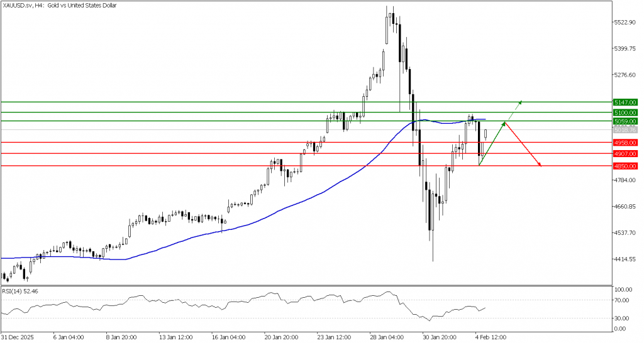Click the red downward arrow head
Screen dimensions: 644x343
[x=540, y=165]
